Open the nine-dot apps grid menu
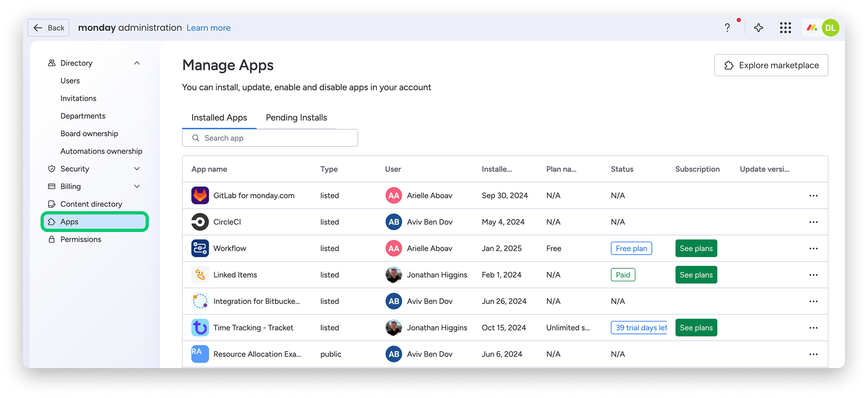 click(786, 28)
